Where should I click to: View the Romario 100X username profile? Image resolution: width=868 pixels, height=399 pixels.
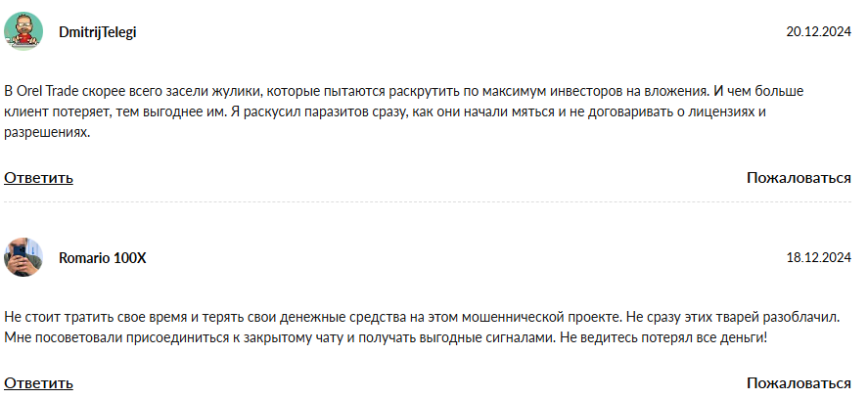[103, 258]
